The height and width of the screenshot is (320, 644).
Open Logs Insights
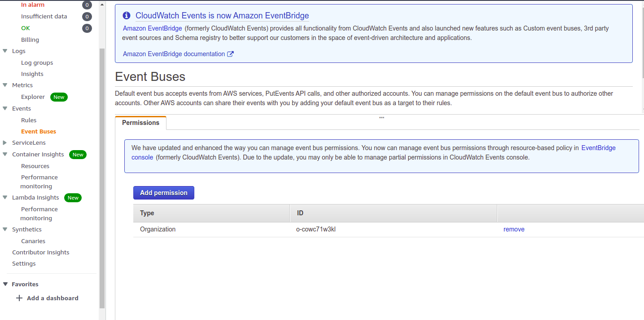pyautogui.click(x=32, y=74)
